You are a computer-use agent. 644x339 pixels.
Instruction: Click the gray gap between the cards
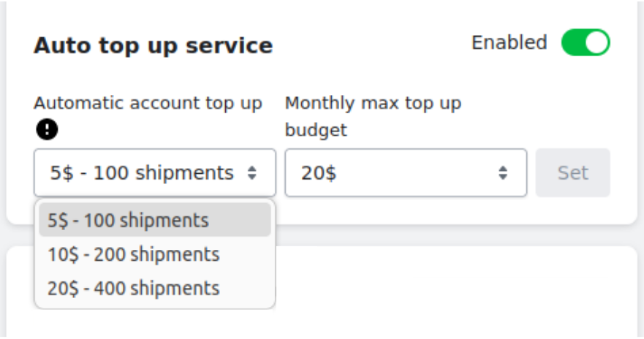(x=453, y=235)
